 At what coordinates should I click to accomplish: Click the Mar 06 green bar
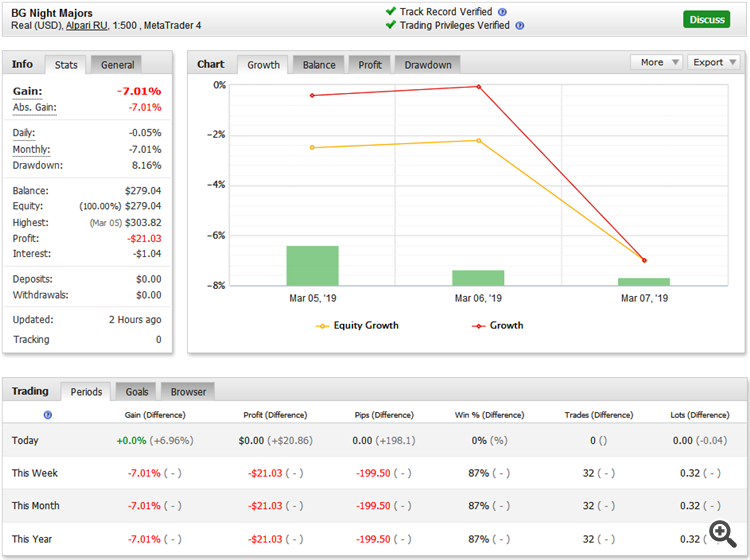tap(478, 278)
